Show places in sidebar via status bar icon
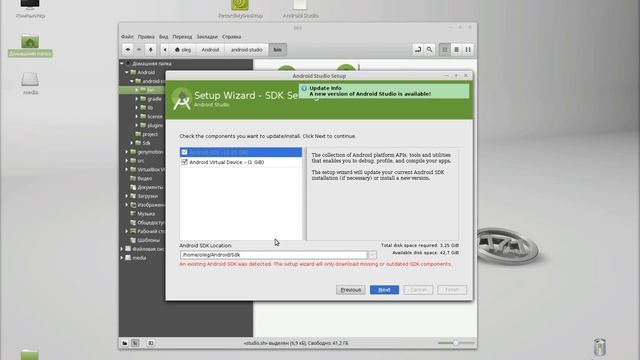 125,343
